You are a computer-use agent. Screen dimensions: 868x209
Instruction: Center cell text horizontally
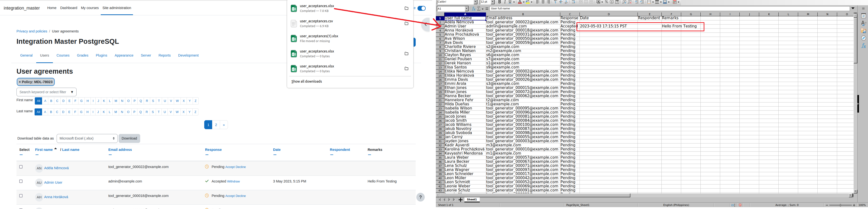pos(543,2)
